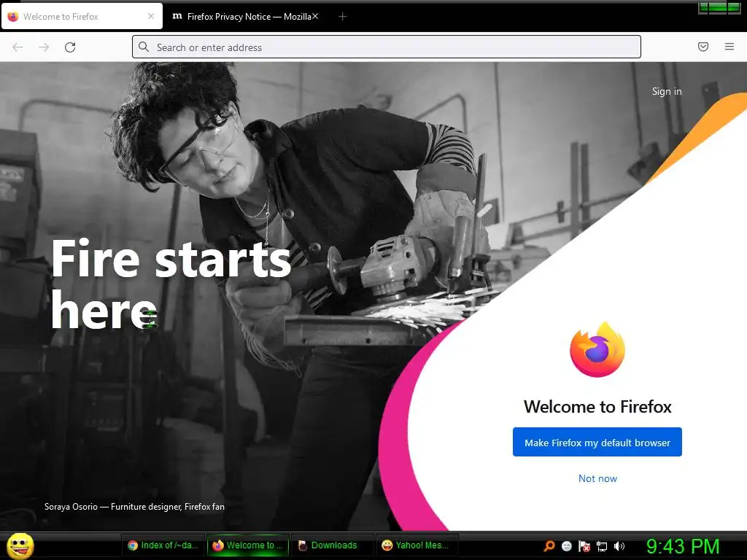The width and height of the screenshot is (747, 560).
Task: Click the m favicon on Privacy Notice tab
Action: 177,16
